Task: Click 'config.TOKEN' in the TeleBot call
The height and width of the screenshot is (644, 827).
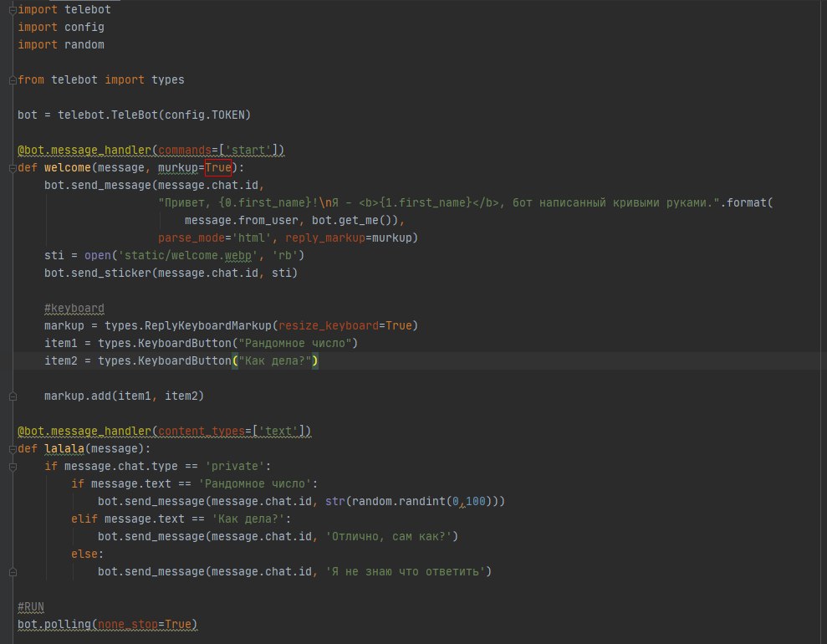Action: click(205, 115)
